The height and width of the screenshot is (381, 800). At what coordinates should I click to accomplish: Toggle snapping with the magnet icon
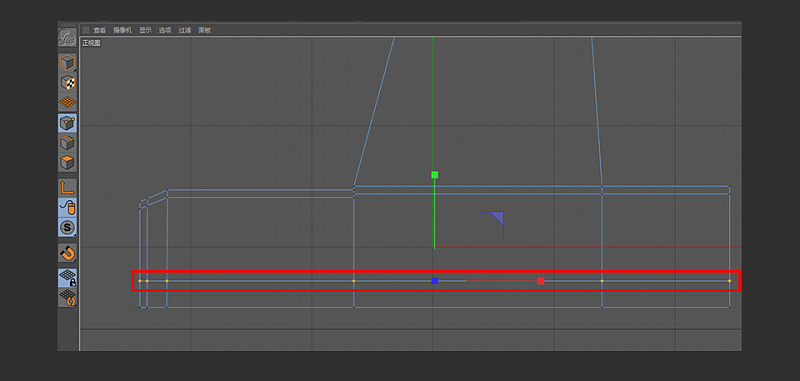67,252
